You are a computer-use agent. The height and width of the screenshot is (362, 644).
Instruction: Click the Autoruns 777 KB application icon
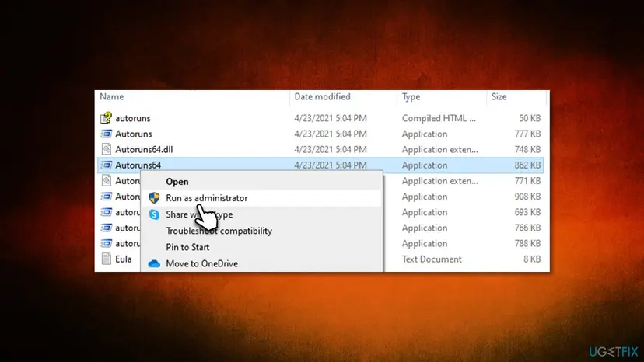[106, 134]
